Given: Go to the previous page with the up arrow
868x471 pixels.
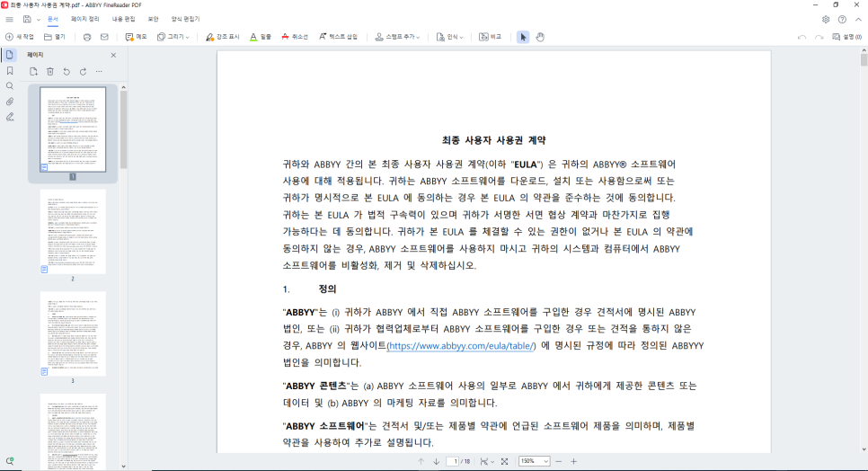Looking at the screenshot, I should coord(421,461).
